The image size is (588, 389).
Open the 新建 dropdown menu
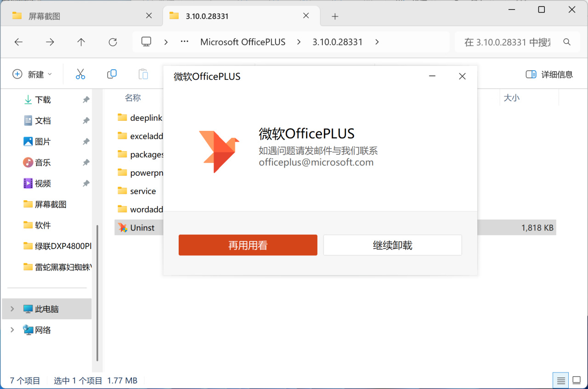pyautogui.click(x=32, y=74)
